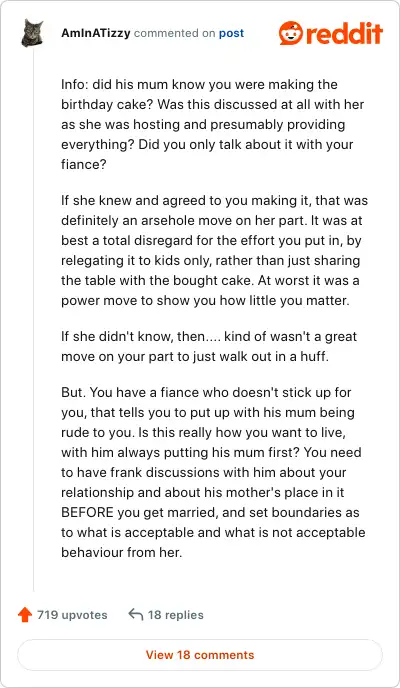The height and width of the screenshot is (688, 400).
Task: Click paragraph starting "If she didn't know"
Action: pyautogui.click(x=209, y=346)
